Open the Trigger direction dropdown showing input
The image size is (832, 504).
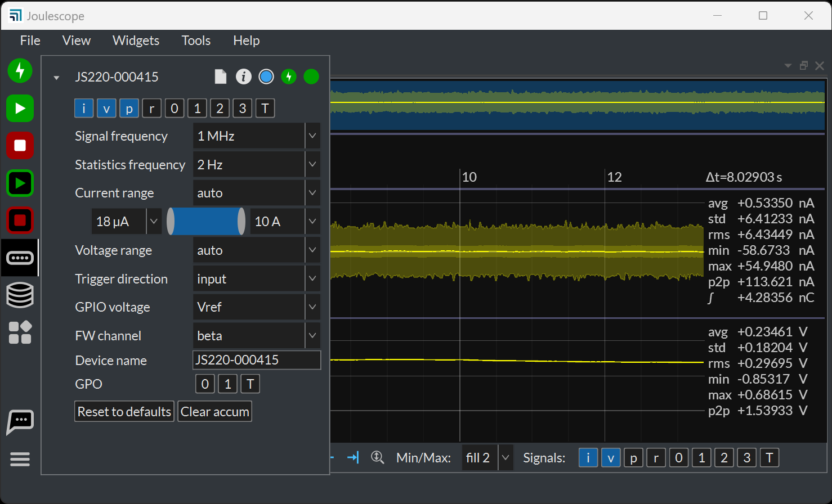[x=257, y=279]
